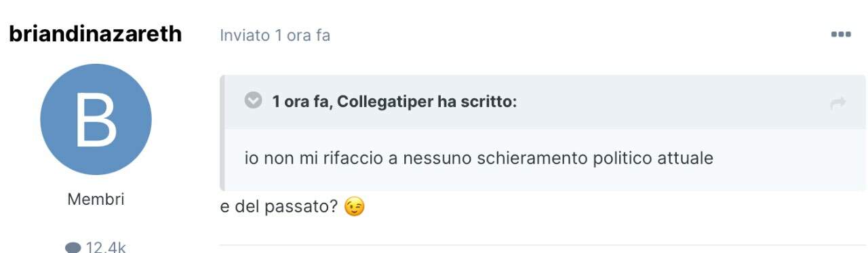868x253 pixels.
Task: Click the blue B avatar circle
Action: click(96, 119)
